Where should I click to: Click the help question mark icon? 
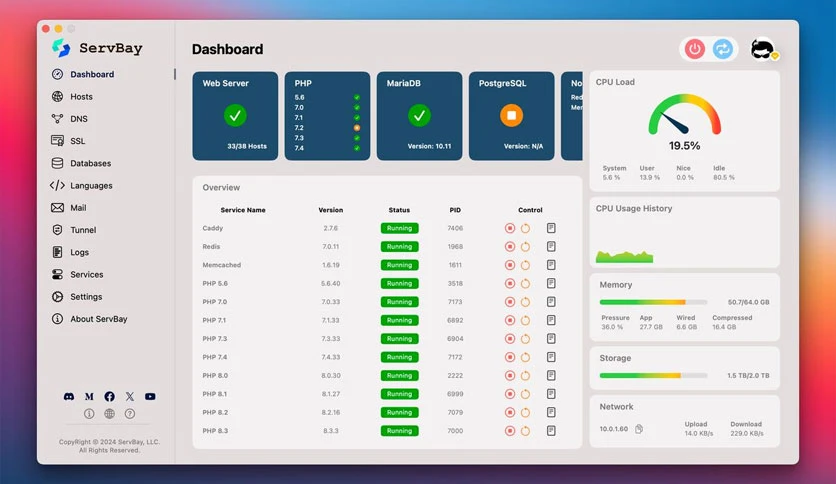coord(130,414)
